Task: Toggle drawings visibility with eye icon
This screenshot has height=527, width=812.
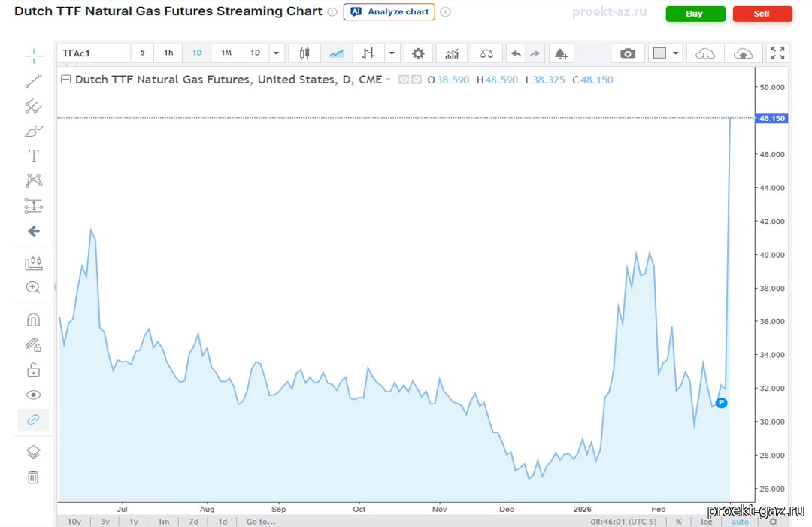Action: coord(33,395)
